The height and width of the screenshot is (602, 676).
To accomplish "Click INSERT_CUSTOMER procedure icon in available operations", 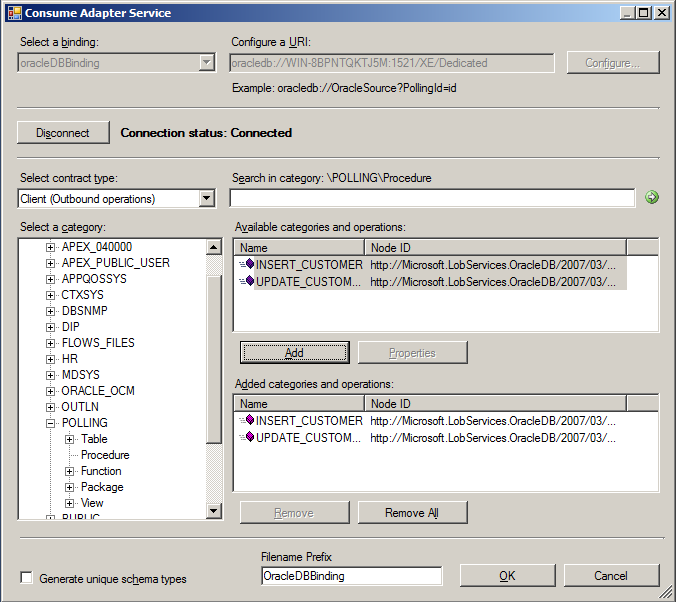I will coord(247,264).
